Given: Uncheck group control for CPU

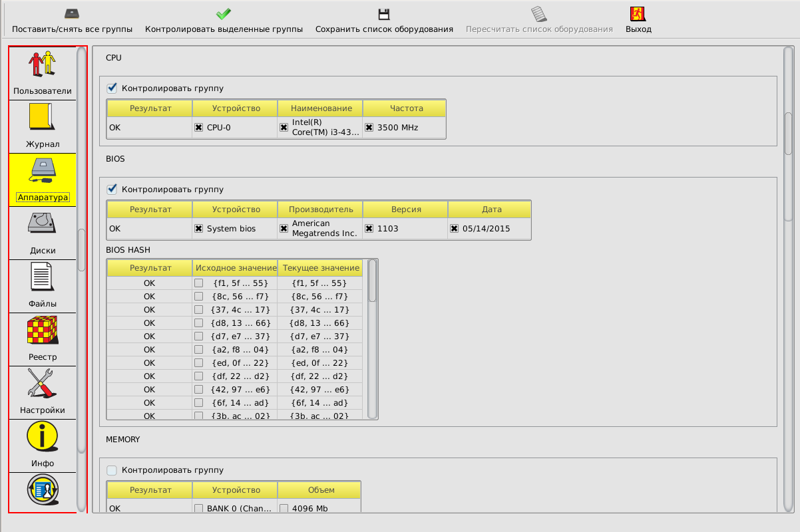Looking at the screenshot, I should tap(112, 88).
